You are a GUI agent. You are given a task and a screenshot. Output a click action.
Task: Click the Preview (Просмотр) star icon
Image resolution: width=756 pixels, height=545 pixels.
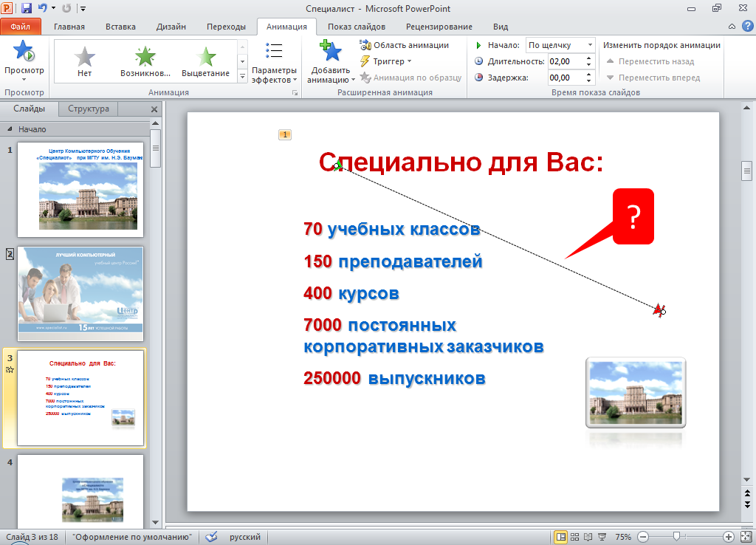(x=24, y=53)
